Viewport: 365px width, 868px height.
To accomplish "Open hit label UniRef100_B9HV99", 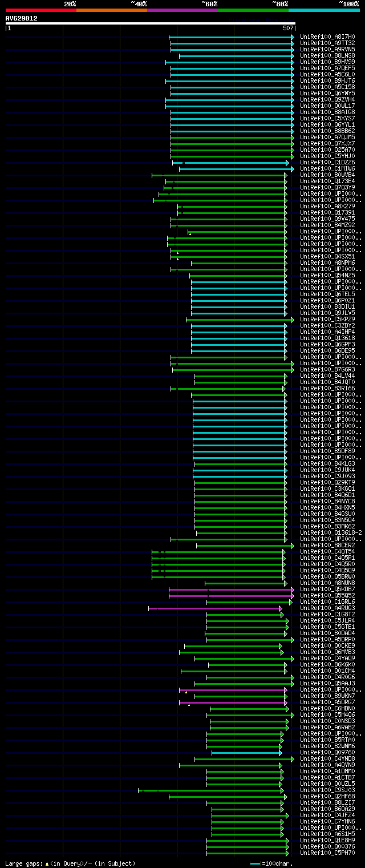I will point(327,62).
